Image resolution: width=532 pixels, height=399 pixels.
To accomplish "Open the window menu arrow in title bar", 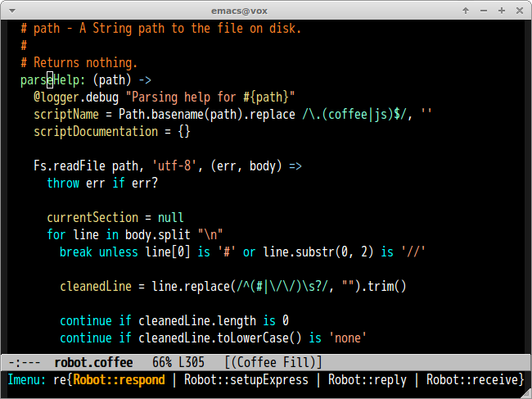I will click(x=12, y=11).
